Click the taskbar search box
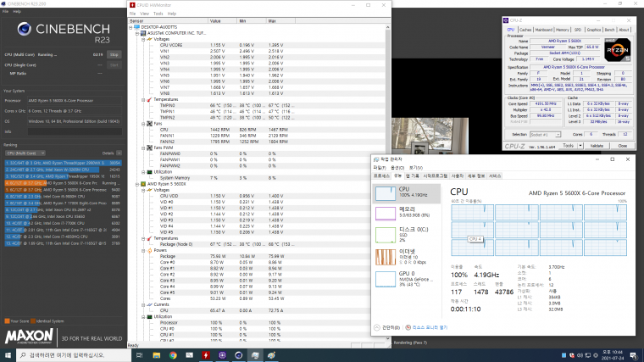This screenshot has height=362, width=644. point(73,355)
